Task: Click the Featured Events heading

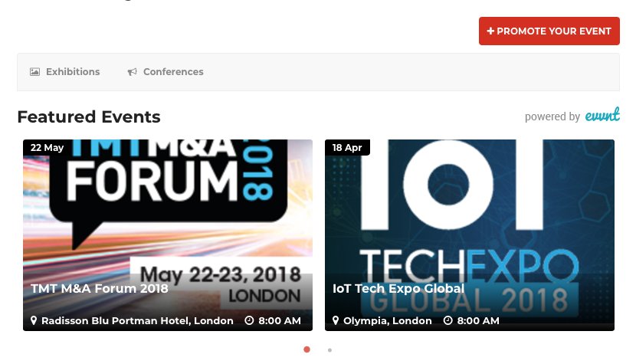Action: click(x=89, y=117)
